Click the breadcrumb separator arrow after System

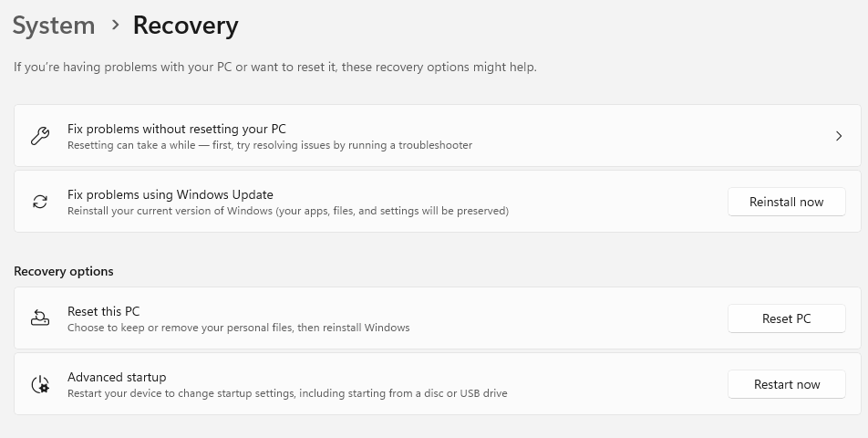tap(115, 26)
